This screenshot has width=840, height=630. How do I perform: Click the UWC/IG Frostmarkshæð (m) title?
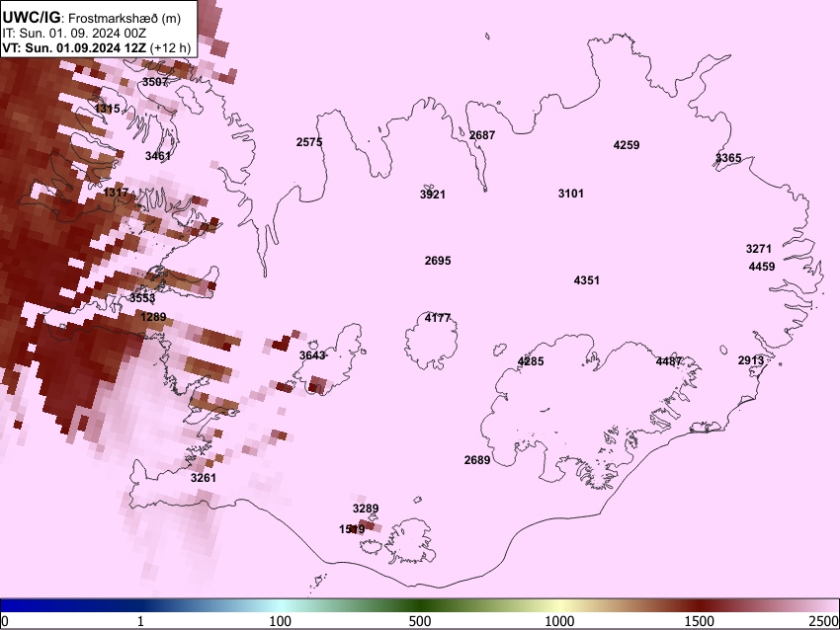click(92, 18)
